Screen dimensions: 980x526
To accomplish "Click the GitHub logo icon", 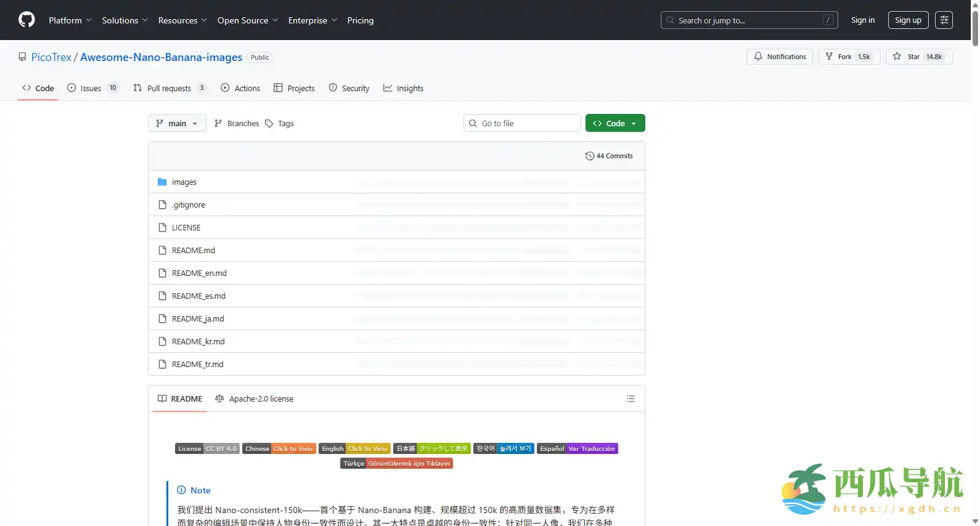I will (27, 20).
